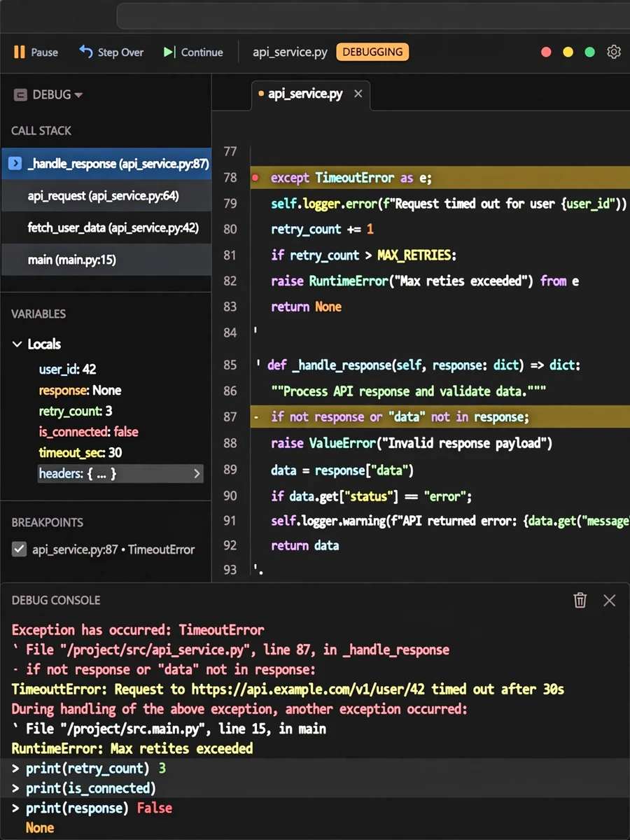
Task: Click the arrow icon of the current frame
Action: tap(15, 164)
